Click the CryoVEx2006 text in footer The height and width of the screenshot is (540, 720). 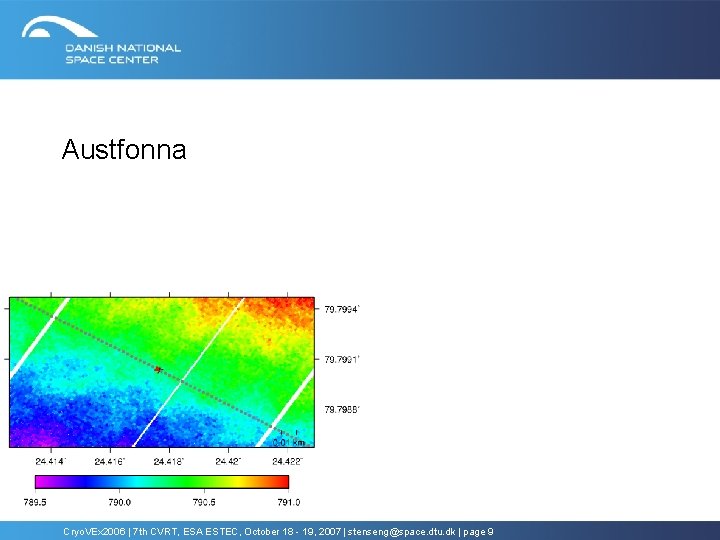(94, 532)
